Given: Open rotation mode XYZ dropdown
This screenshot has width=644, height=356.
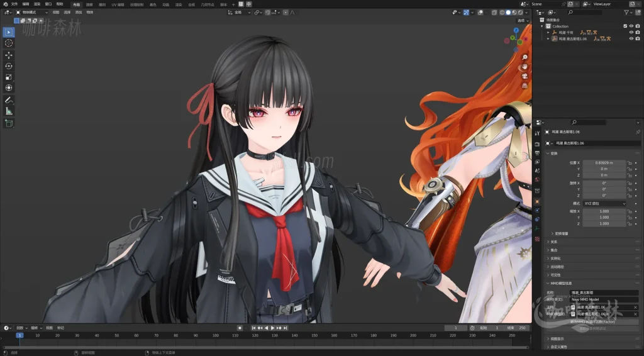Looking at the screenshot, I should coord(604,204).
